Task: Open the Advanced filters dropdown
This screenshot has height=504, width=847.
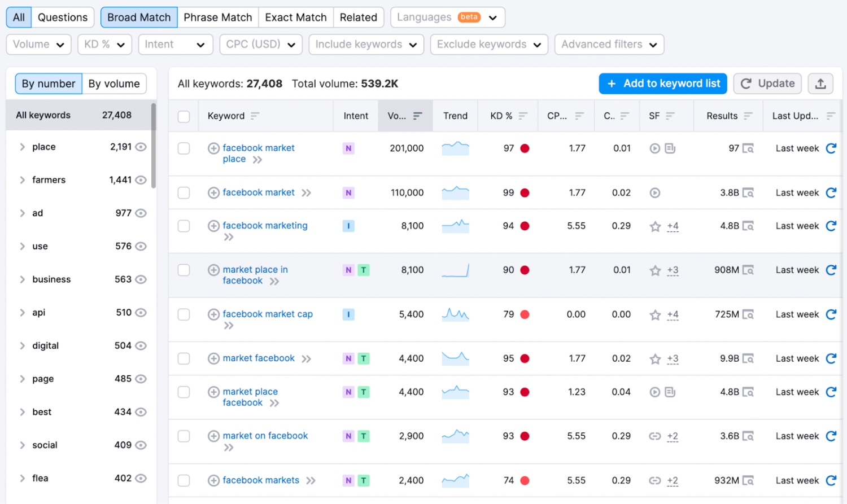Action: tap(609, 45)
